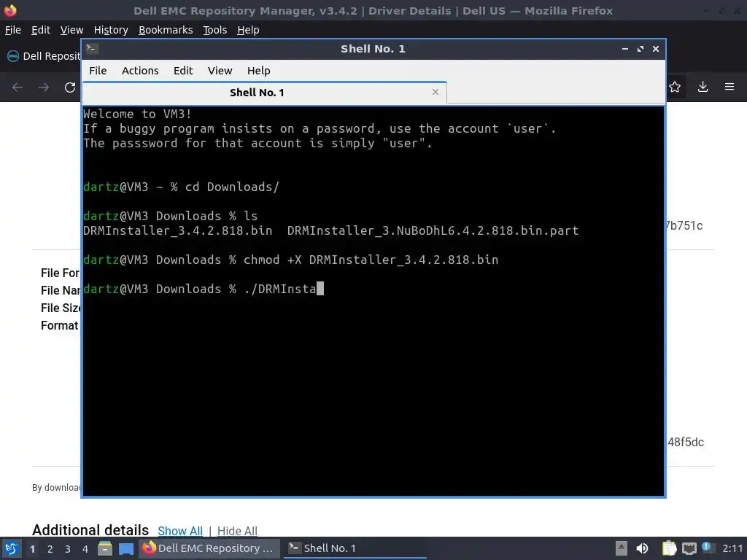This screenshot has width=747, height=560.
Task: Open Firefox View menu
Action: coord(71,30)
